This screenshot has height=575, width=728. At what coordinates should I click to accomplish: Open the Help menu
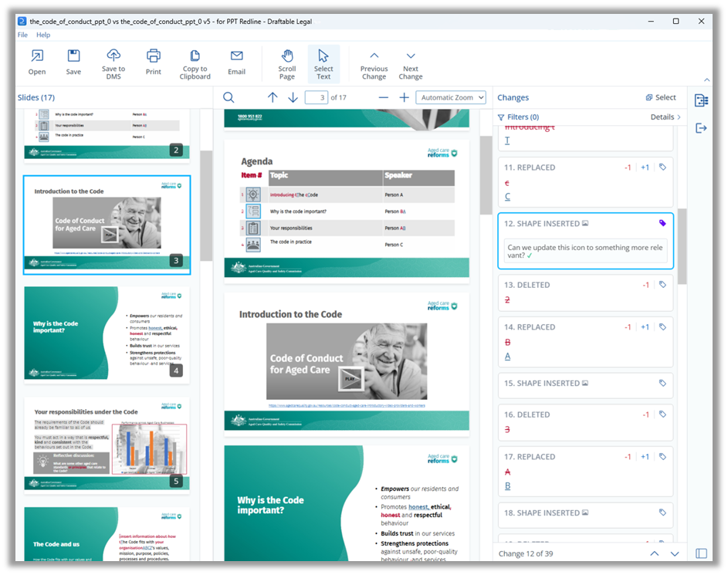(45, 35)
